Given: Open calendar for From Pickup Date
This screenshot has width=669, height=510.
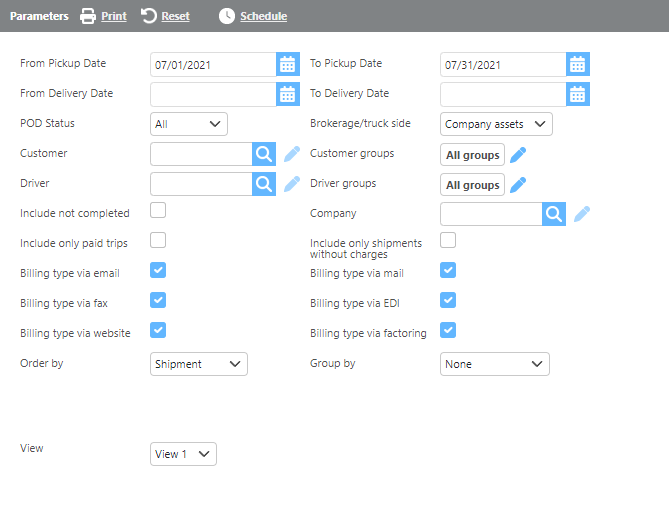Looking at the screenshot, I should 288,64.
